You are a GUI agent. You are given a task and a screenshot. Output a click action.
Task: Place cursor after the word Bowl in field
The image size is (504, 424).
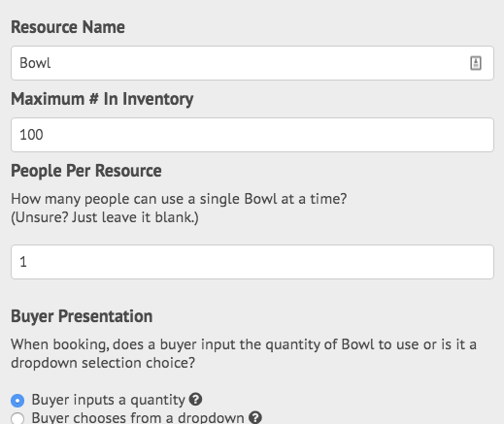click(51, 63)
